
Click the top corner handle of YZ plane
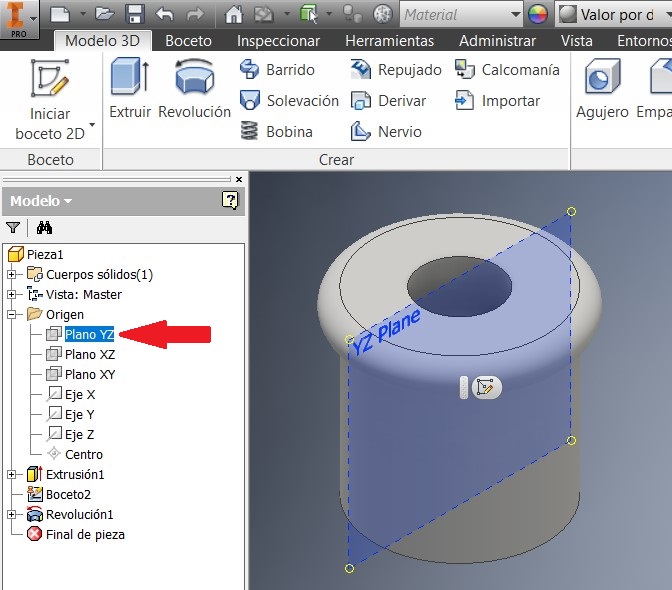click(x=571, y=212)
